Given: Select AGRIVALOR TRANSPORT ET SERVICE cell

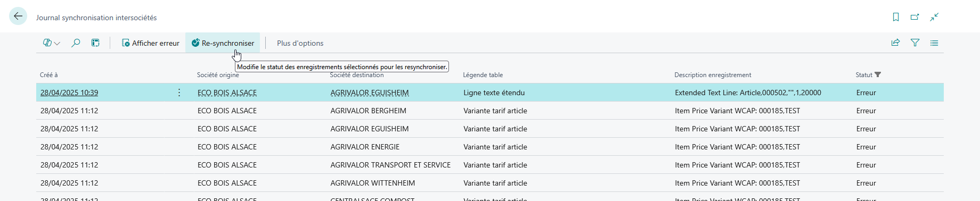Looking at the screenshot, I should pos(390,165).
